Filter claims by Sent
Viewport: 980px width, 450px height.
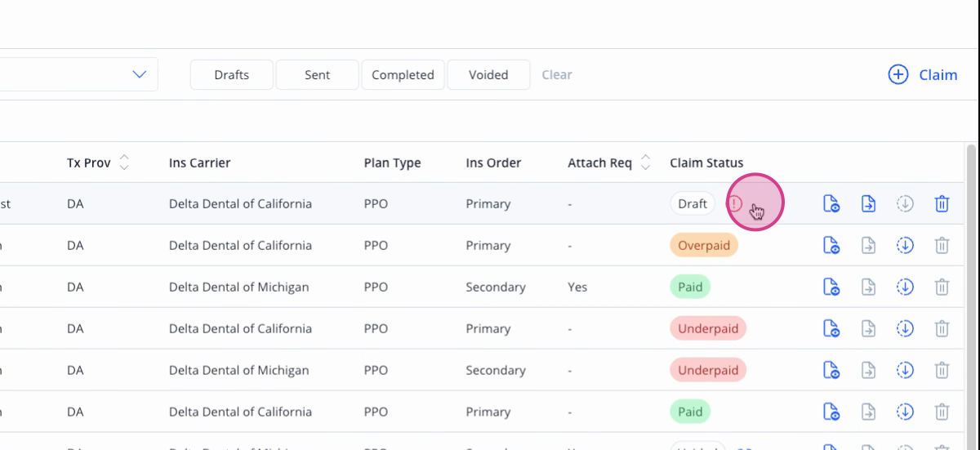[x=318, y=74]
